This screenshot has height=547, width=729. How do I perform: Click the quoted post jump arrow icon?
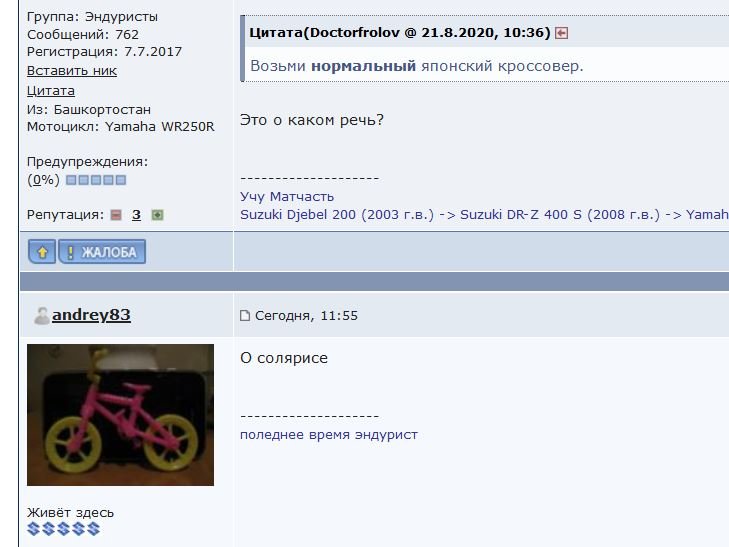[x=562, y=33]
